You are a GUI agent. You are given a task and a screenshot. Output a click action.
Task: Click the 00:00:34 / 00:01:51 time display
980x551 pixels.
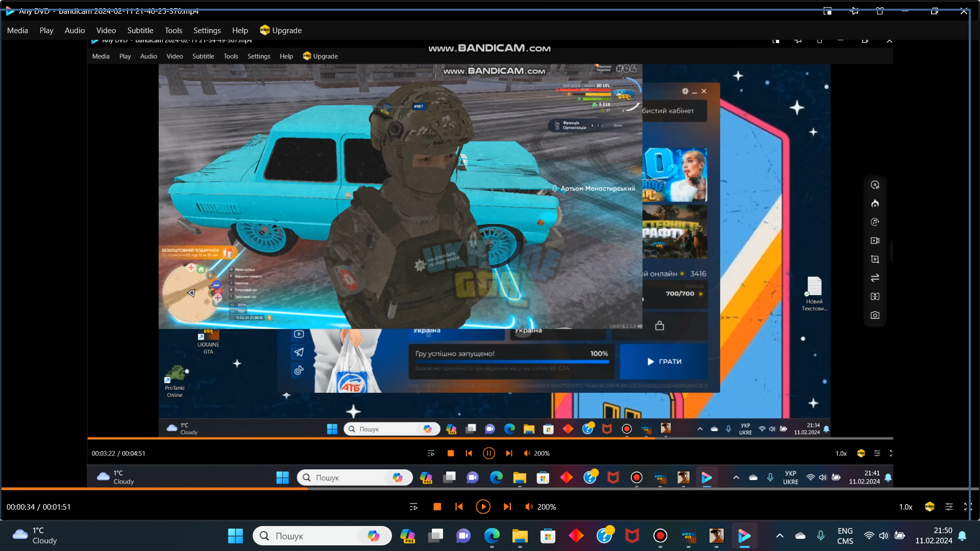[39, 507]
